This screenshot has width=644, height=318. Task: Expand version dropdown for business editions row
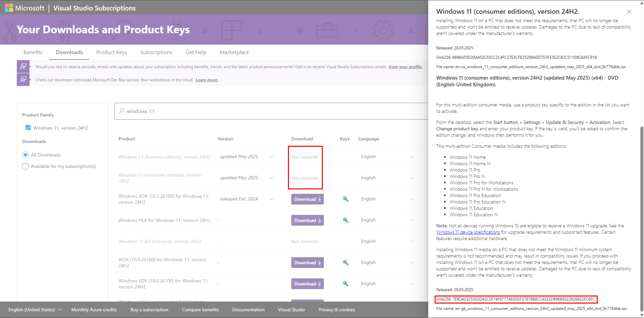click(x=271, y=157)
